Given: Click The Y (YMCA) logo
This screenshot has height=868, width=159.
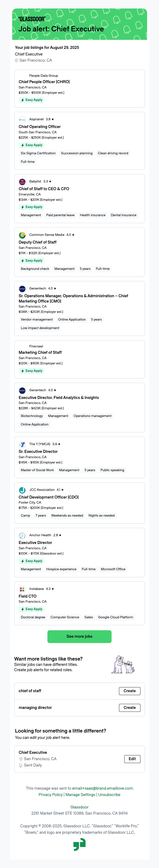Looking at the screenshot, I should [22, 444].
